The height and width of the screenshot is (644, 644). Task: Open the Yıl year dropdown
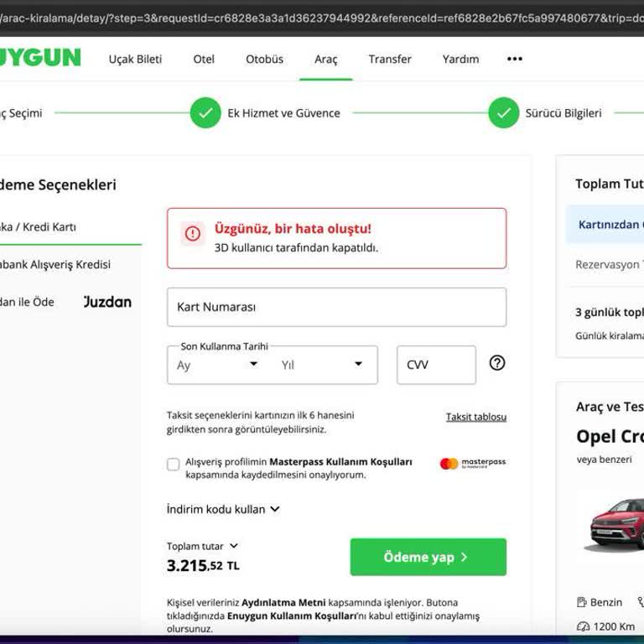click(x=322, y=365)
